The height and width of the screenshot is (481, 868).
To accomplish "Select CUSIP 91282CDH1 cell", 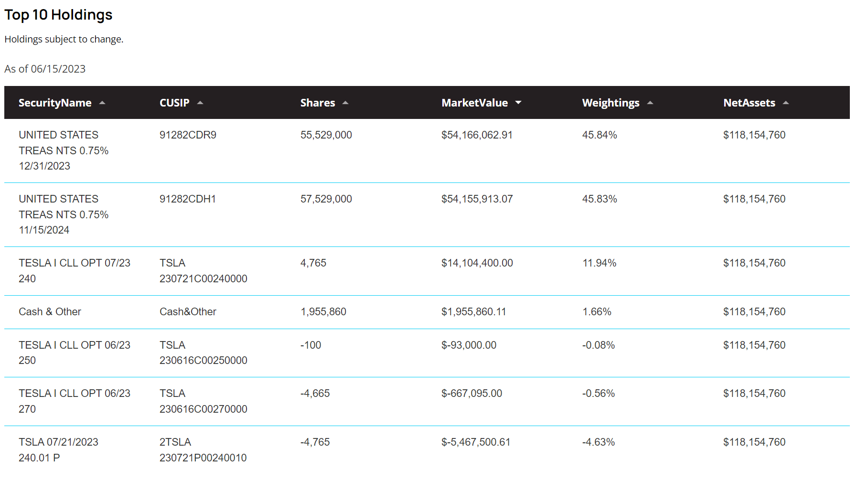I will (188, 199).
